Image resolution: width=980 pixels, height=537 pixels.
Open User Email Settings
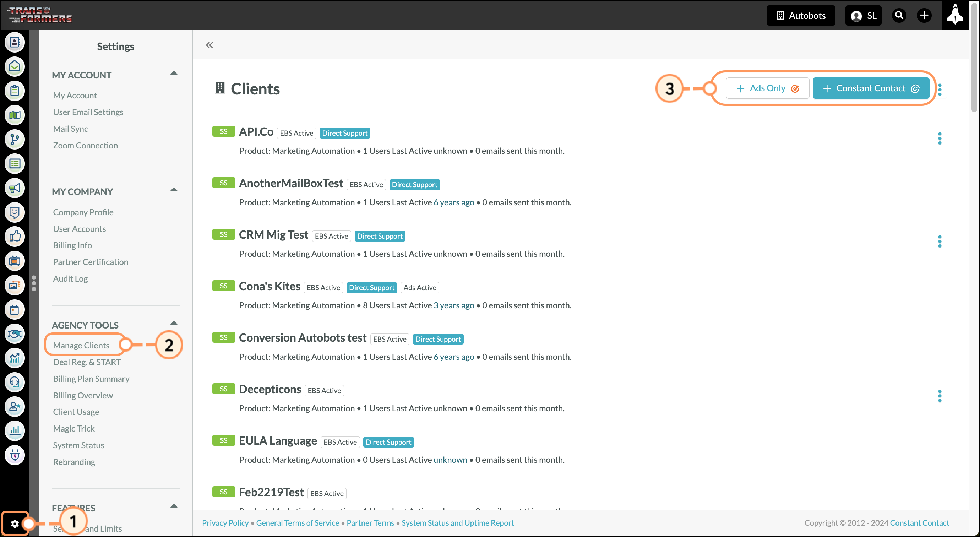point(88,112)
